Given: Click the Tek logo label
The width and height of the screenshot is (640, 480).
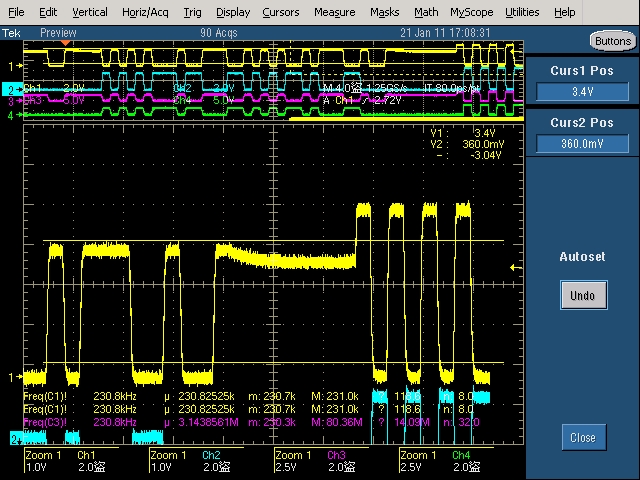Looking at the screenshot, I should pyautogui.click(x=11, y=33).
